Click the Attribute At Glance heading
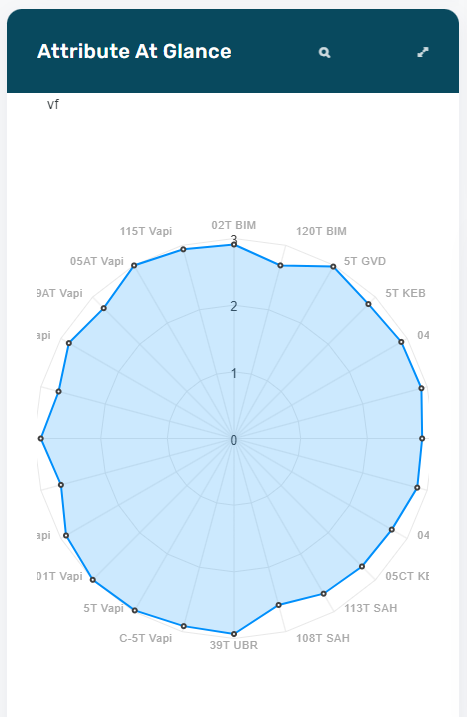Image resolution: width=467 pixels, height=717 pixels. click(x=134, y=51)
